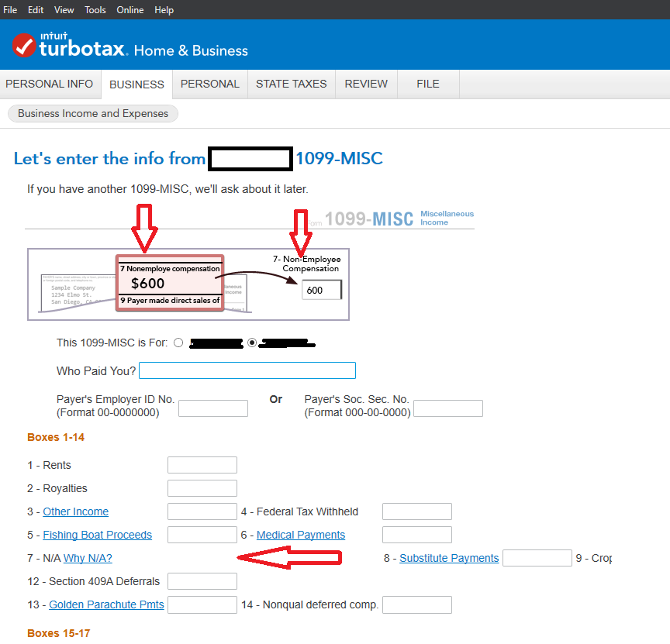The height and width of the screenshot is (644, 670).
Task: Click the 'Boxes 15-17' section heading
Action: 58,633
